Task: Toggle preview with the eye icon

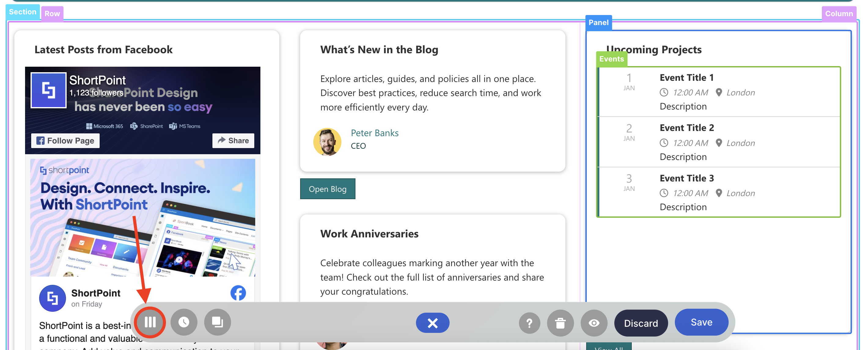Action: 594,323
